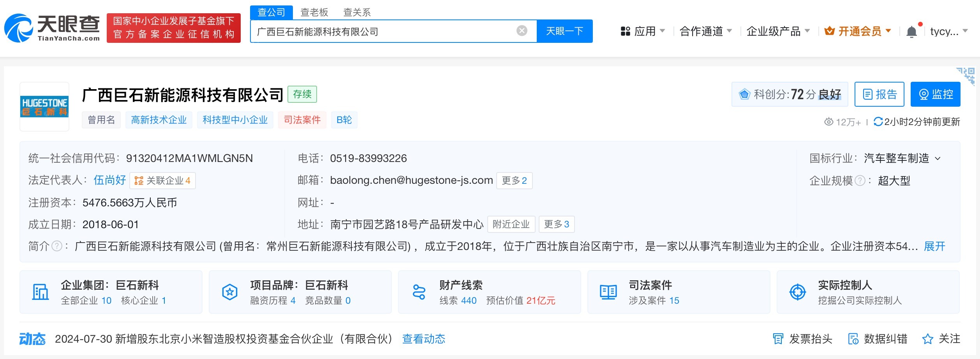980x359 pixels.
Task: Open the 报告 report button
Action: (x=880, y=94)
